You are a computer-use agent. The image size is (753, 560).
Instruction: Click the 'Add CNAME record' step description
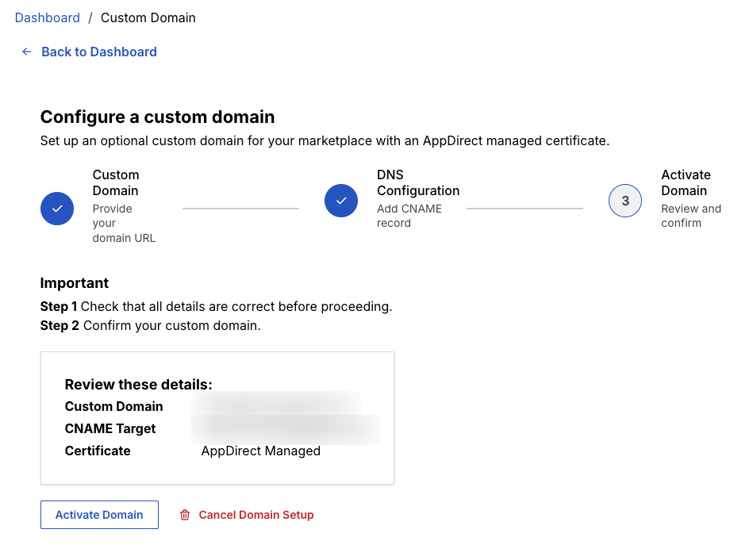[x=409, y=216]
